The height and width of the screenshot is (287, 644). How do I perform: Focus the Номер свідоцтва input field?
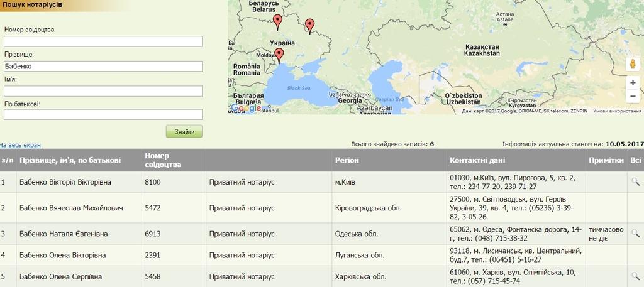click(x=103, y=41)
